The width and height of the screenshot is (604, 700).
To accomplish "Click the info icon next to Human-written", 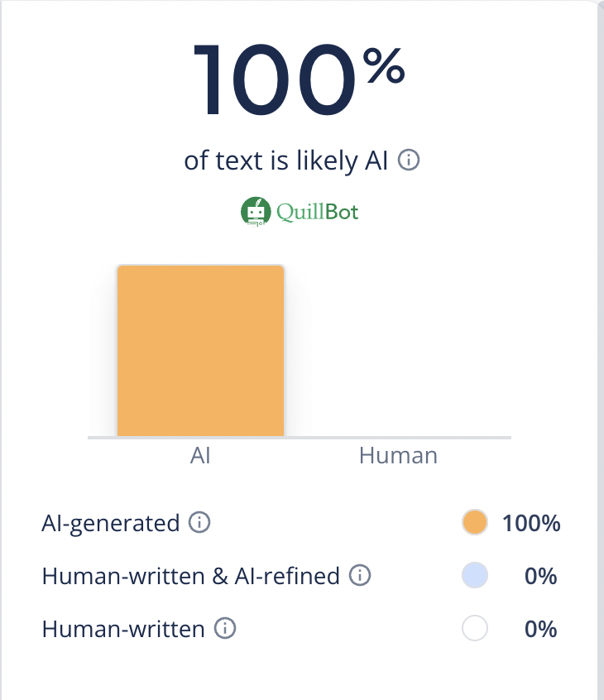I will pyautogui.click(x=225, y=629).
